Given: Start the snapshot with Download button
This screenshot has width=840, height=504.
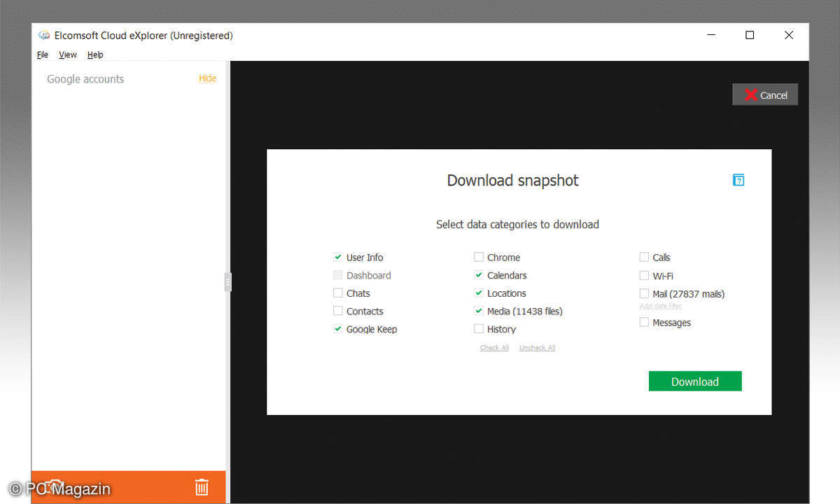Looking at the screenshot, I should point(695,381).
